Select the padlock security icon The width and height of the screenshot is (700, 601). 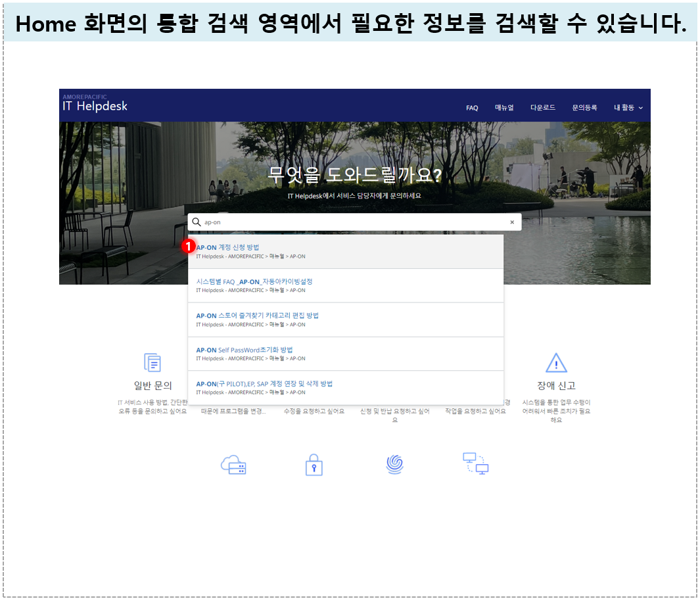314,465
